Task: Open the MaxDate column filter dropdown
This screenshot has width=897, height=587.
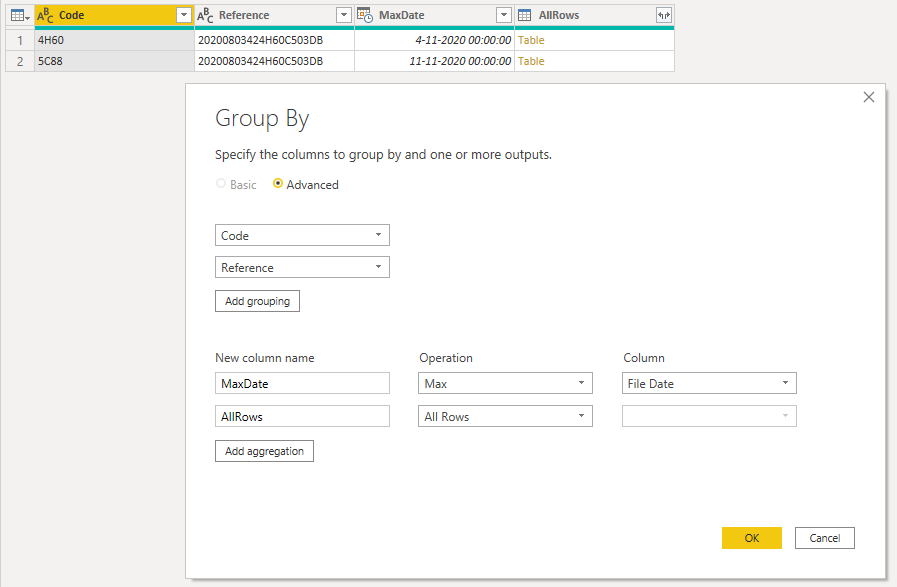Action: pos(503,15)
